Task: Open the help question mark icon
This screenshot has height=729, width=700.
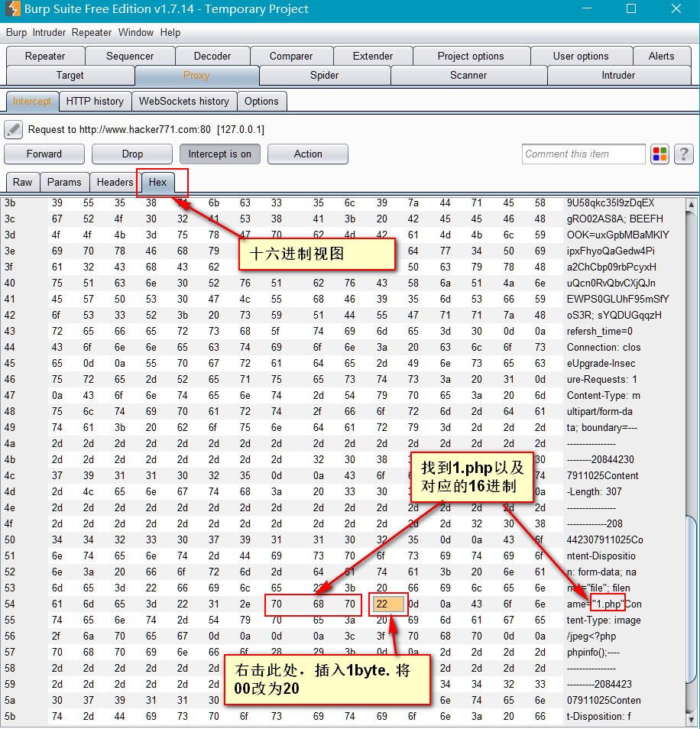Action: (x=684, y=154)
